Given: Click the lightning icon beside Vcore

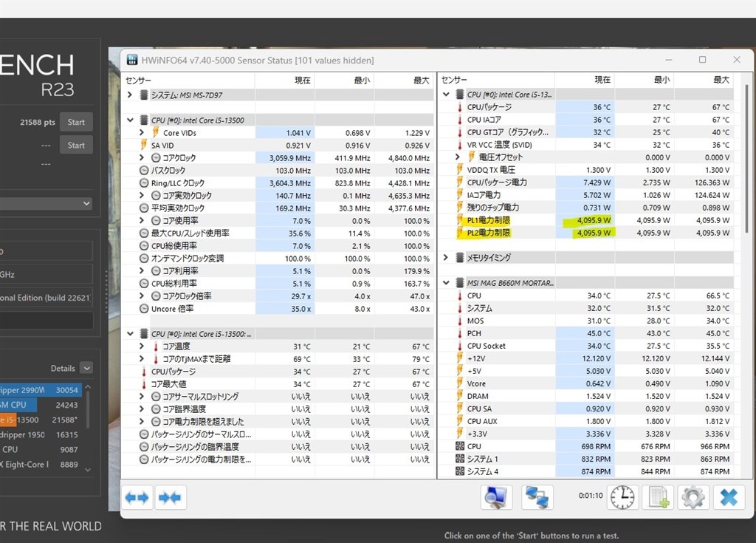Looking at the screenshot, I should coord(459,383).
